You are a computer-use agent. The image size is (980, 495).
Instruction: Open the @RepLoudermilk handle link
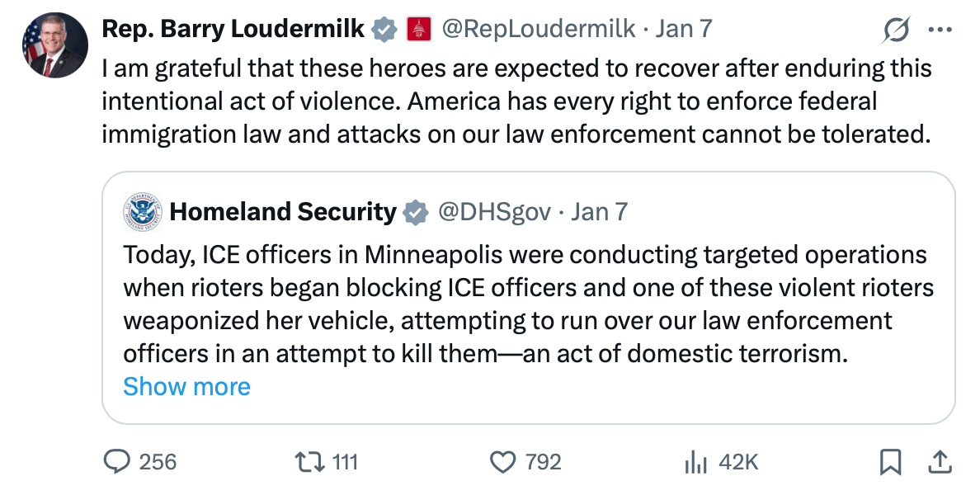click(x=539, y=30)
